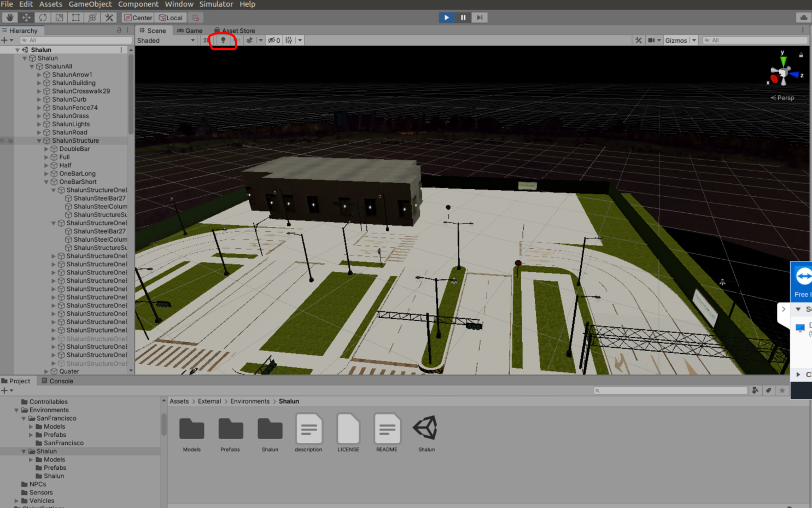Image resolution: width=812 pixels, height=508 pixels.
Task: Click the blue Z axis gizmo cone
Action: tap(795, 74)
